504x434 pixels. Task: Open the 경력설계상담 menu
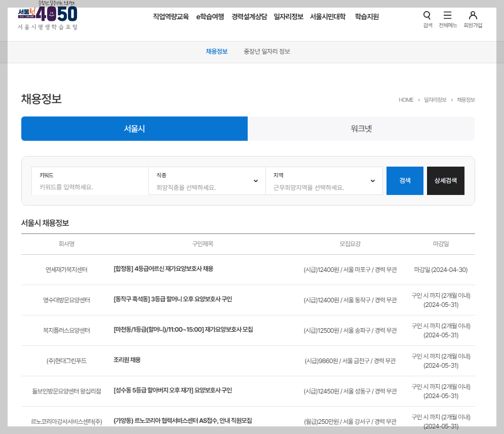coord(249,16)
